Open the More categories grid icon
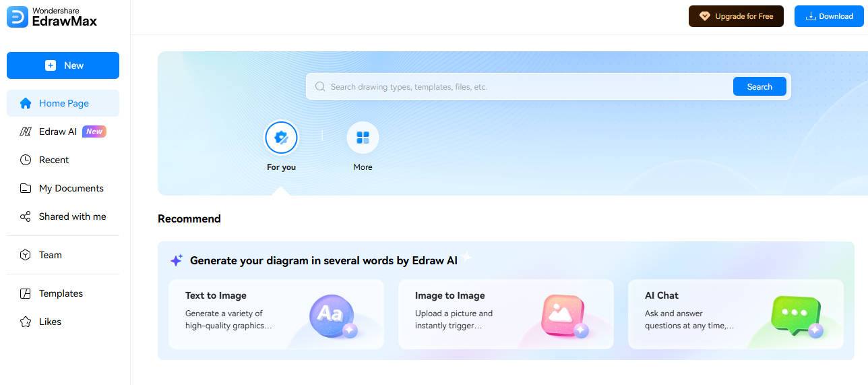 (x=363, y=138)
